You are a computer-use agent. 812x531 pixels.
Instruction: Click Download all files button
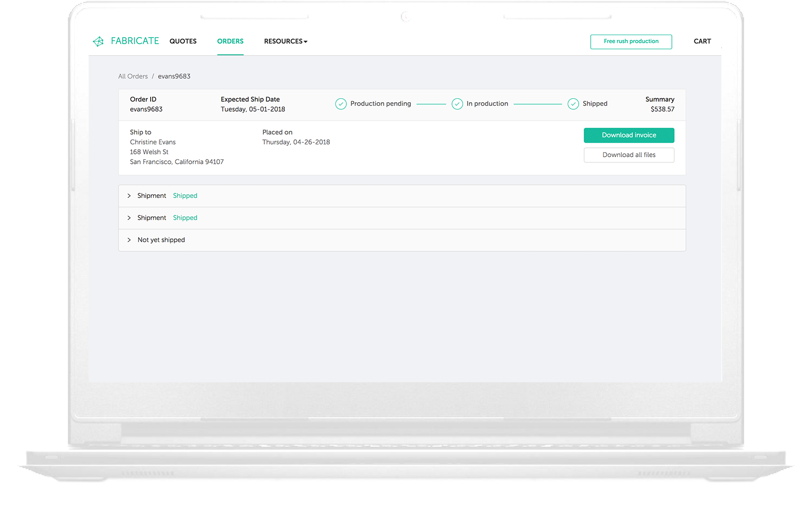629,155
